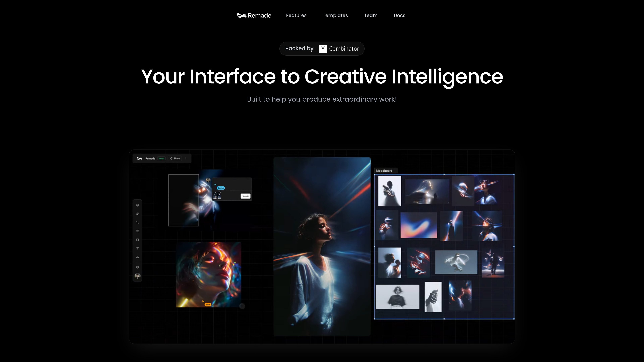
Task: Open the user avatar in sidebar
Action: 138,276
